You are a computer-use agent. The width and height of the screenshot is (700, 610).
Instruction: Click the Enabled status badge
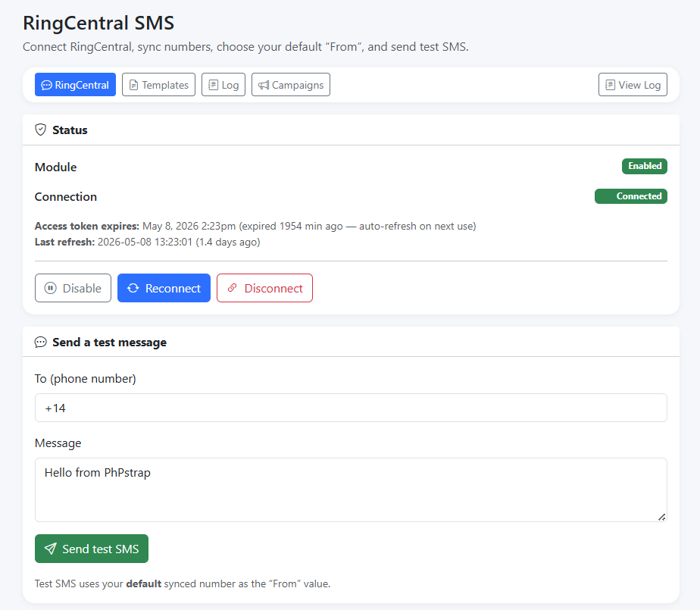(x=645, y=166)
